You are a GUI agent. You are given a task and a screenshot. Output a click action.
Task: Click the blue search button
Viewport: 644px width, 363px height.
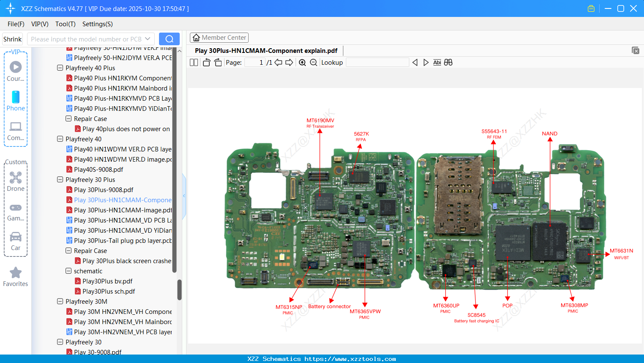click(169, 39)
